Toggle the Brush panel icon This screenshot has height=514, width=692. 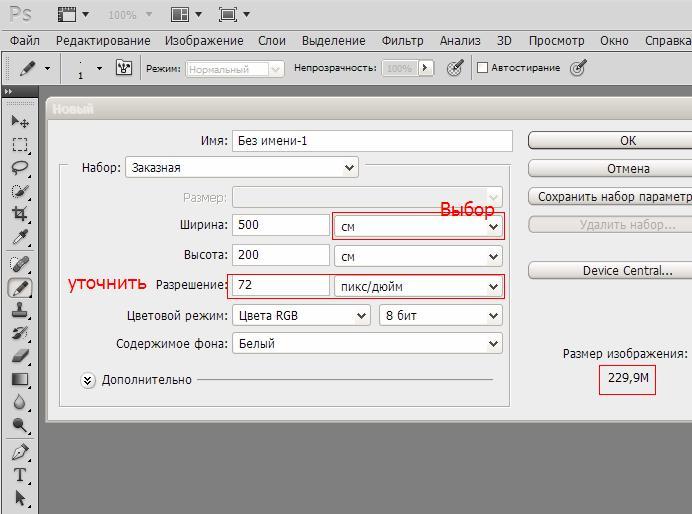tap(124, 68)
